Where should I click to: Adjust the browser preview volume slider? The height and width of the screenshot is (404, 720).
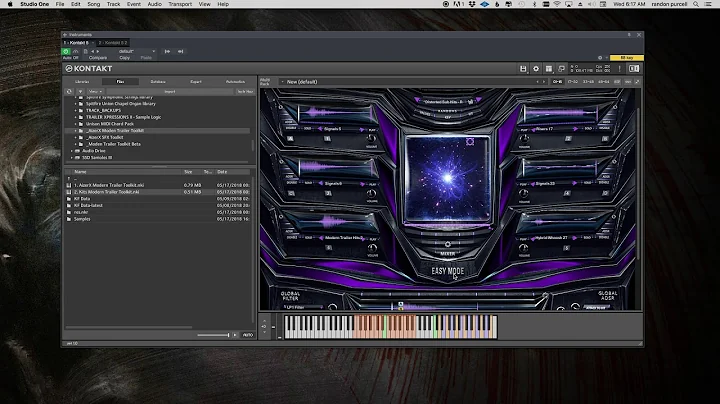coord(214,335)
